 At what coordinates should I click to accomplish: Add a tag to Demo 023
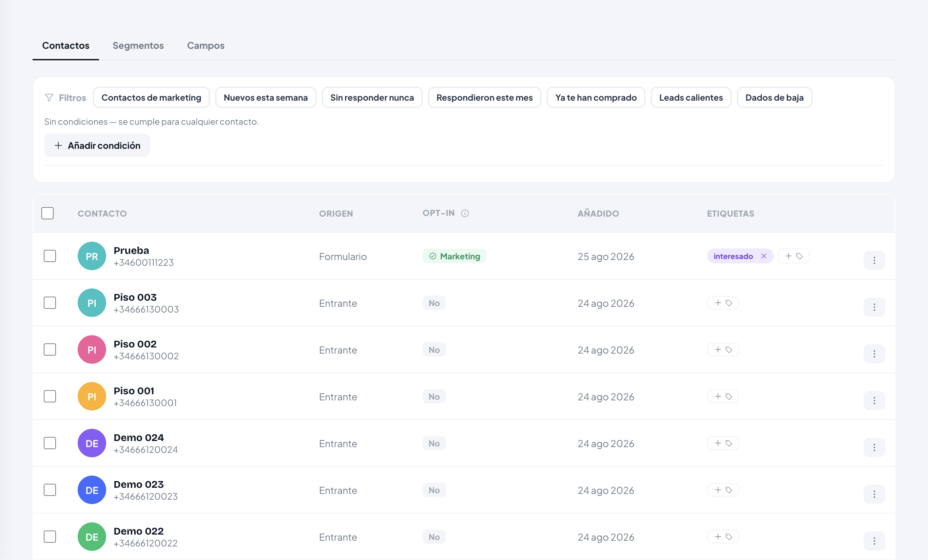pos(723,490)
